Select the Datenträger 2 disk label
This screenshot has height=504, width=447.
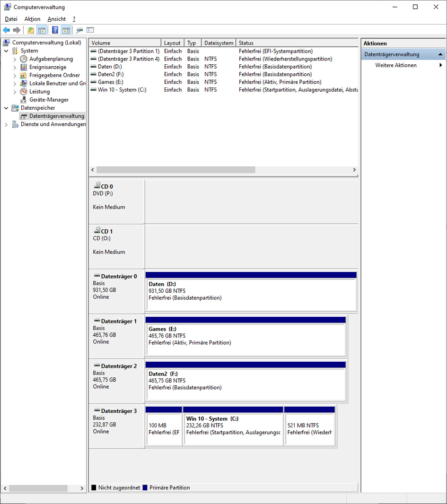[x=116, y=382]
